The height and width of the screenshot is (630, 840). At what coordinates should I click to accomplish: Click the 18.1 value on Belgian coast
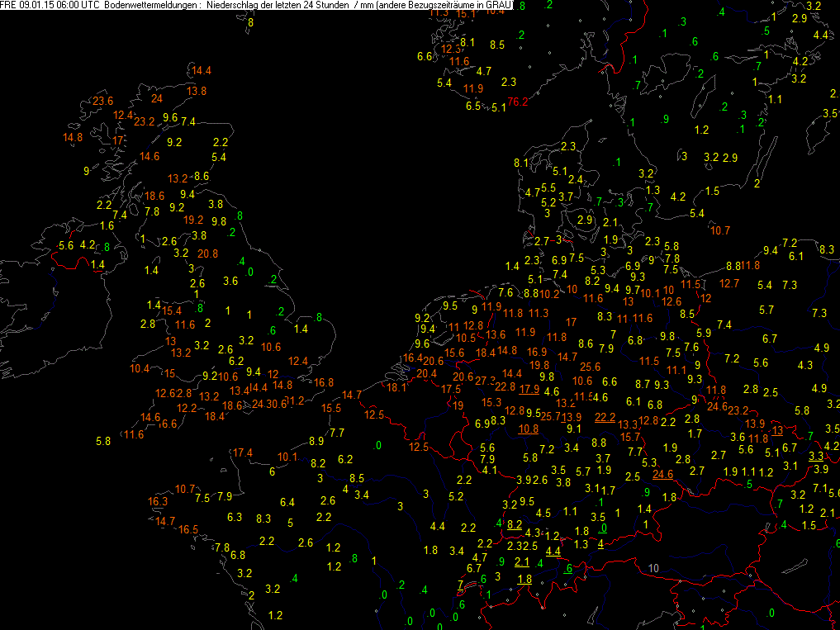(396, 387)
